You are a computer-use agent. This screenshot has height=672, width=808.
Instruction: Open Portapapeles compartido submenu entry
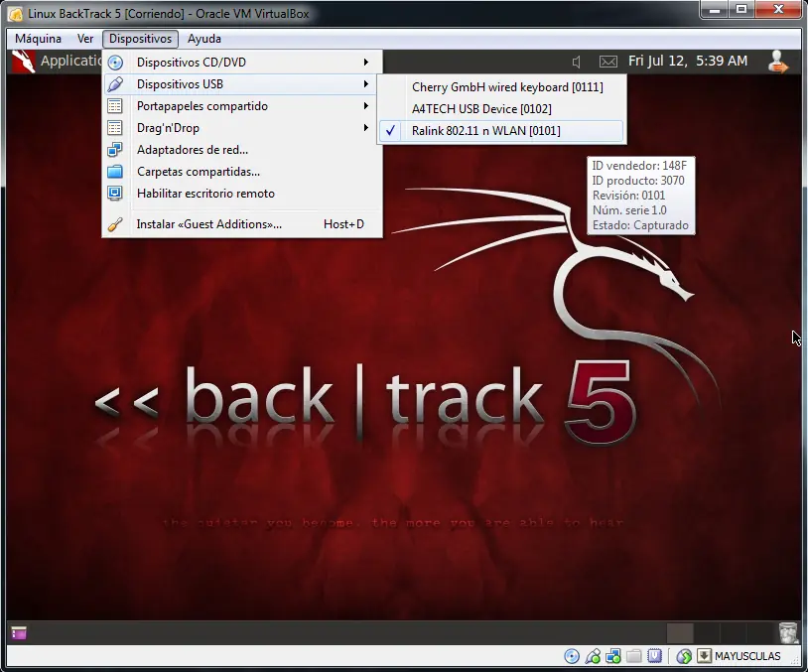pos(242,106)
